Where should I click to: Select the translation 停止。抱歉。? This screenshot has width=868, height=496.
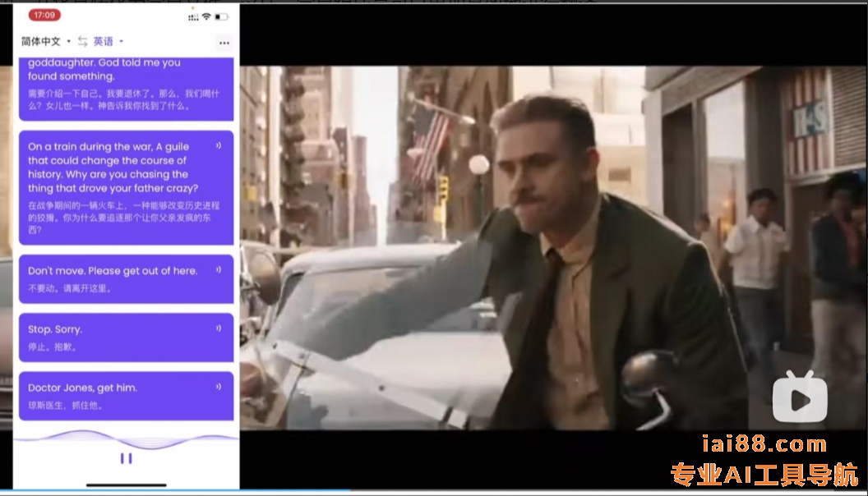point(52,347)
